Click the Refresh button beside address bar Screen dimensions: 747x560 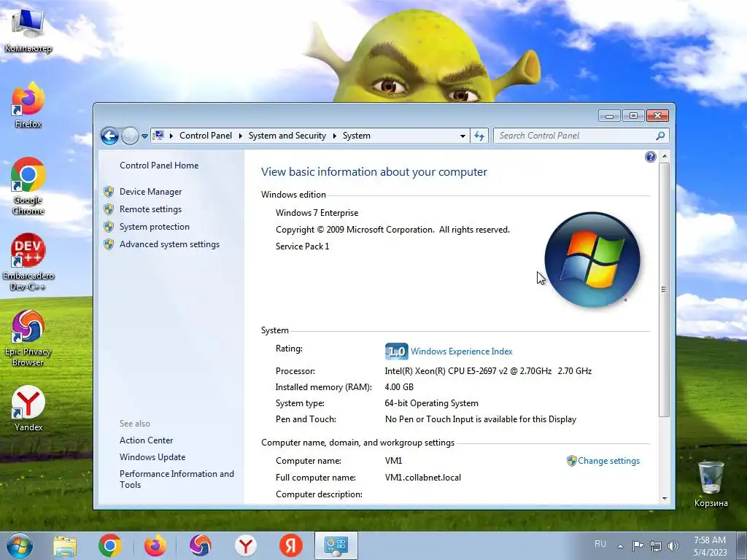[x=479, y=136]
